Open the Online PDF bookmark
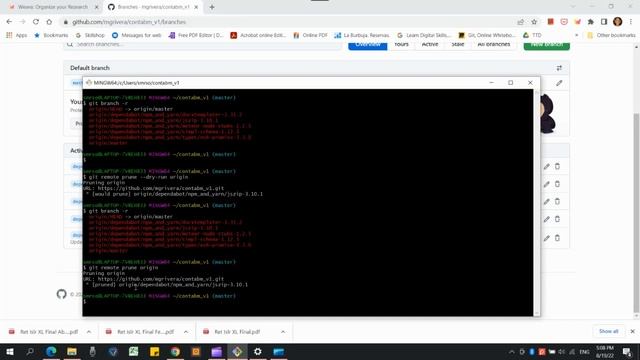Image resolution: width=640 pixels, height=360 pixels. click(311, 35)
